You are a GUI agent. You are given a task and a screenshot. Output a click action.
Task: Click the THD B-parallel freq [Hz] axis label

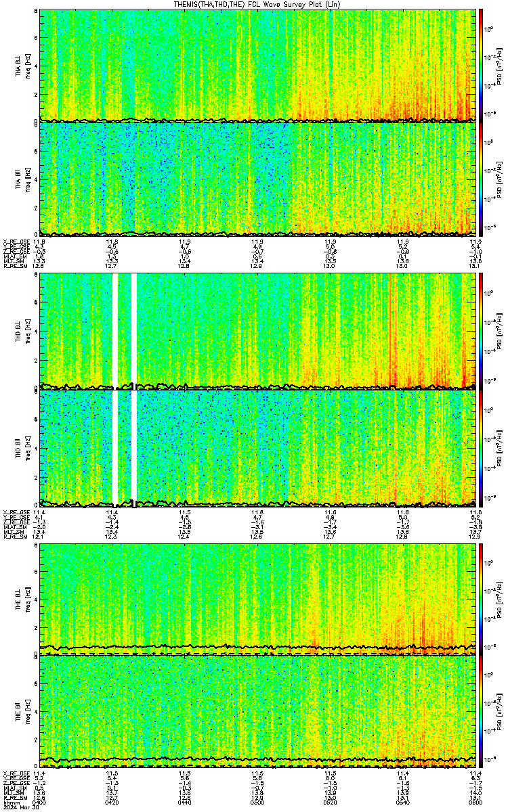pos(26,448)
